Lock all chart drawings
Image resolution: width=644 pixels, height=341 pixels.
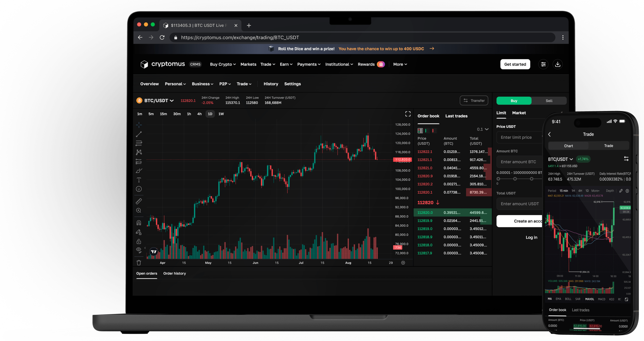139,241
